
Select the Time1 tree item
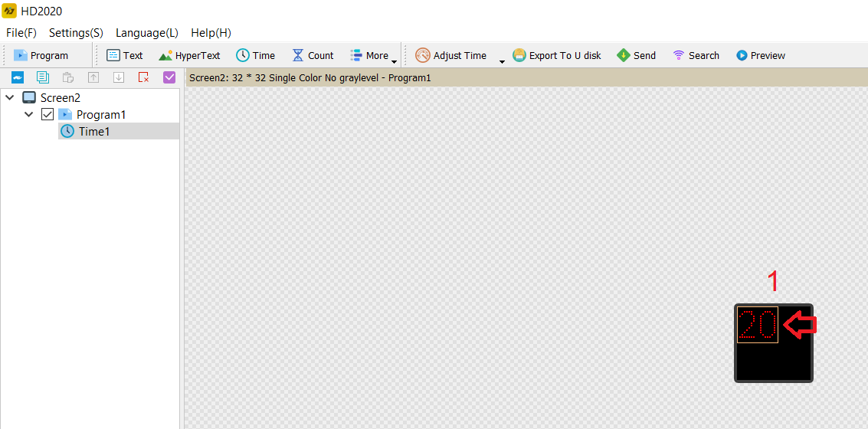coord(94,131)
